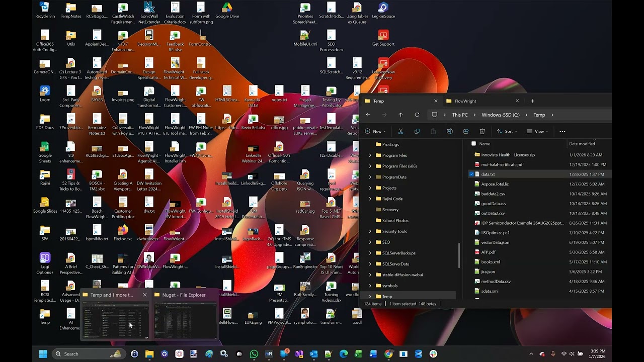Image resolution: width=644 pixels, height=362 pixels.
Task: Click the Rename icon in Explorer toolbar
Action: 449,131
